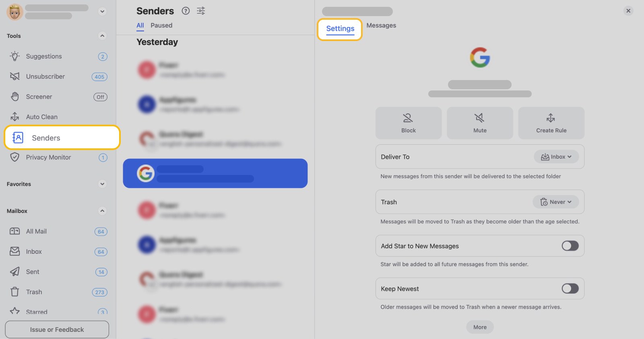
Task: Open the Screener tool
Action: 39,97
